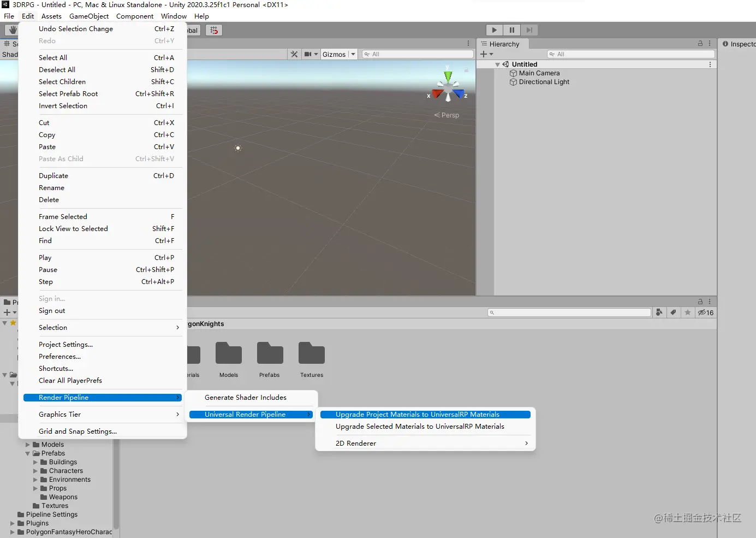
Task: Open Untitled scene options kebab menu
Action: (x=710, y=64)
